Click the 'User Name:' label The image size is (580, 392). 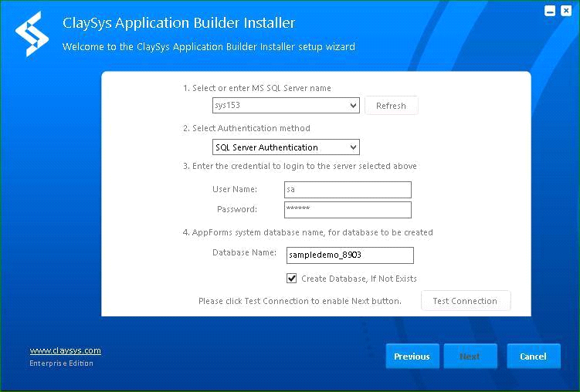[235, 189]
